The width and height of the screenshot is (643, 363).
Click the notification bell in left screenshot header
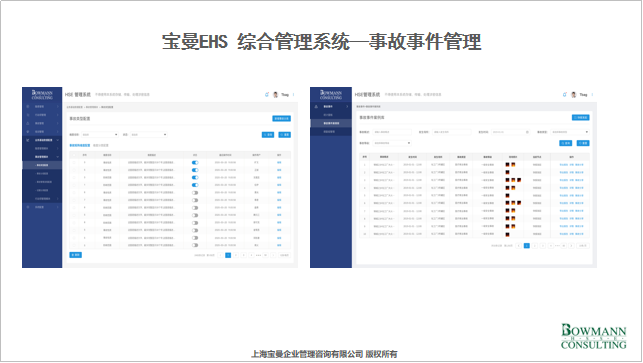pos(267,95)
